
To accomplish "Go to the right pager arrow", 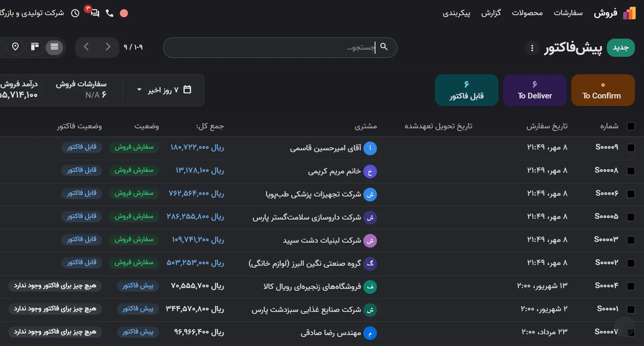I will click(108, 47).
